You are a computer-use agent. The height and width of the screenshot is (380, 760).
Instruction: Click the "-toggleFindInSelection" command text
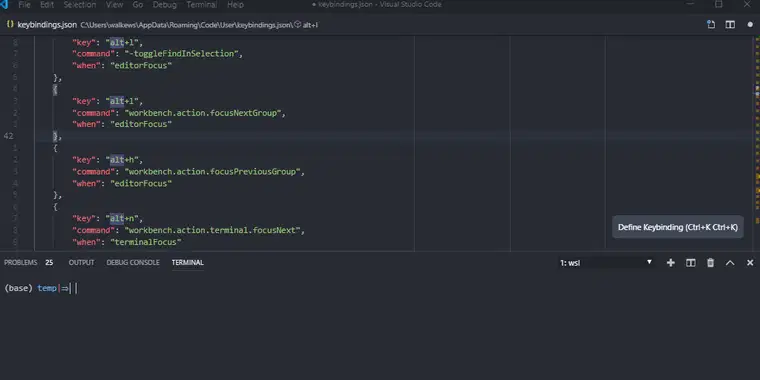(x=181, y=54)
